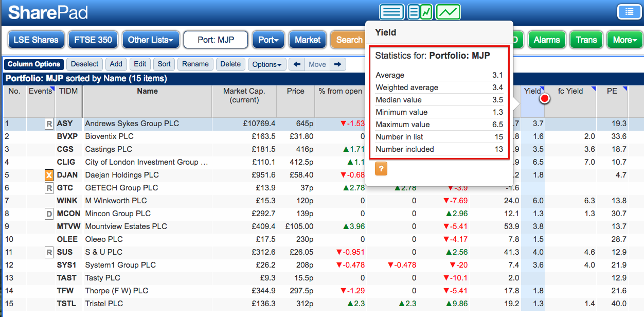644x317 pixels.
Task: Click the 40.0 PE value for Tristel
Action: click(619, 304)
